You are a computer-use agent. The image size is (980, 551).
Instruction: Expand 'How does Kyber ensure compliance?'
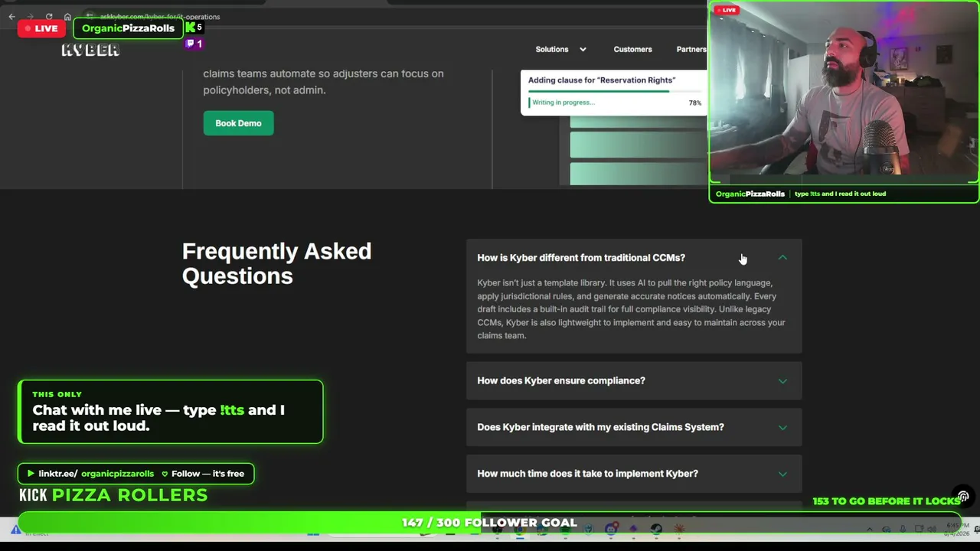point(634,380)
